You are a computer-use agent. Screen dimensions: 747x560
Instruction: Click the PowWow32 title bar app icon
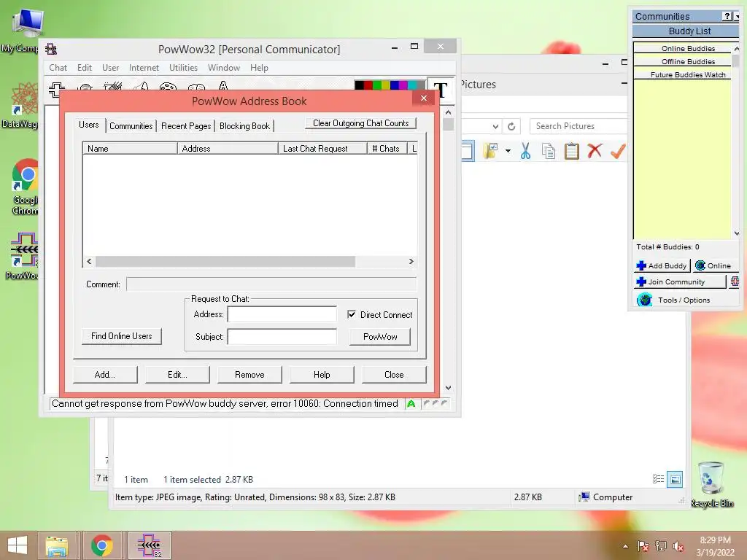coord(51,49)
